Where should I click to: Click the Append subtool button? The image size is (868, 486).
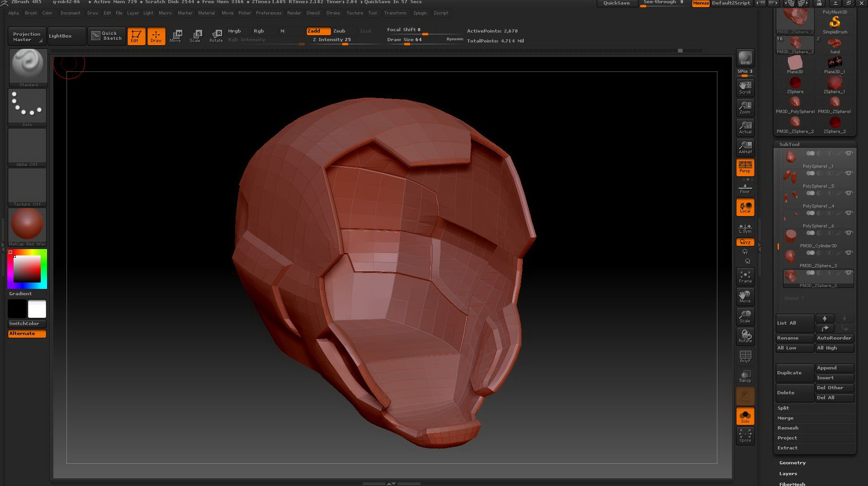tap(835, 368)
